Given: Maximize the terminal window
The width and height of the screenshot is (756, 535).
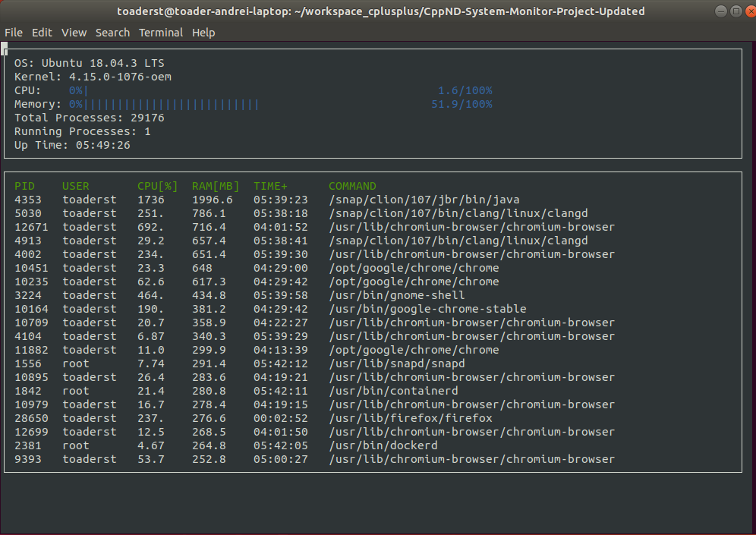Looking at the screenshot, I should pos(736,11).
